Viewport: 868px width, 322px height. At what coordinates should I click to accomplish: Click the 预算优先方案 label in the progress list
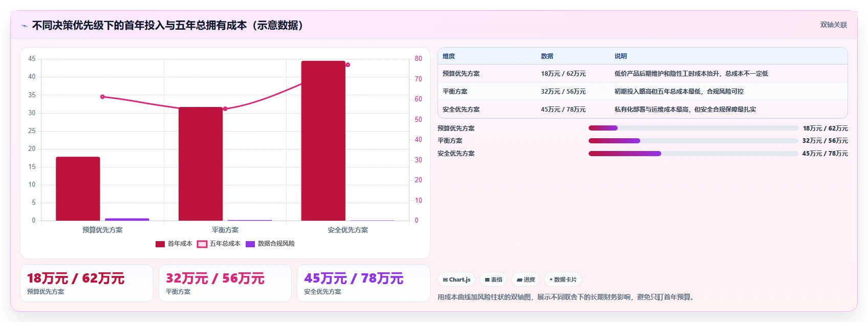pyautogui.click(x=456, y=128)
